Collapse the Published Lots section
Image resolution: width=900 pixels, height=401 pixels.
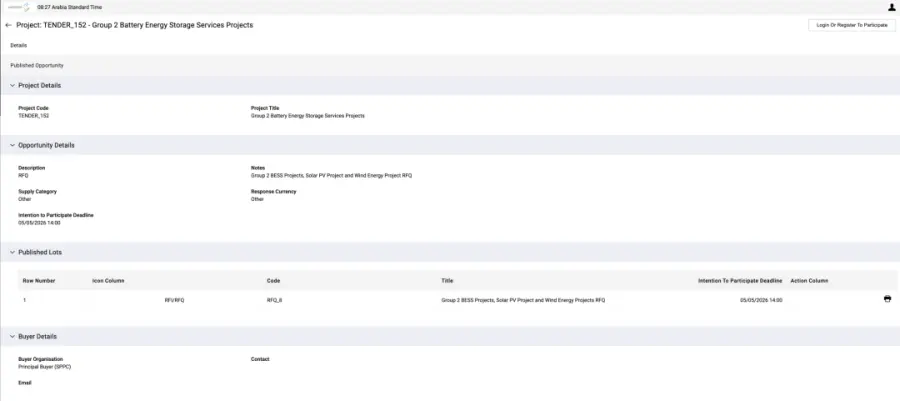13,252
